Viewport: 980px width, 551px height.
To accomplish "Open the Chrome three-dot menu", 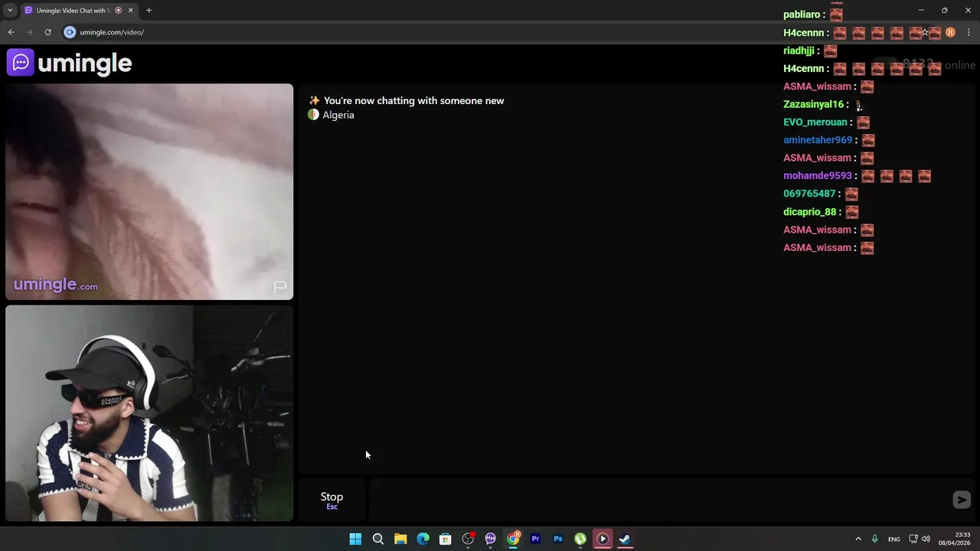I will coord(969,32).
